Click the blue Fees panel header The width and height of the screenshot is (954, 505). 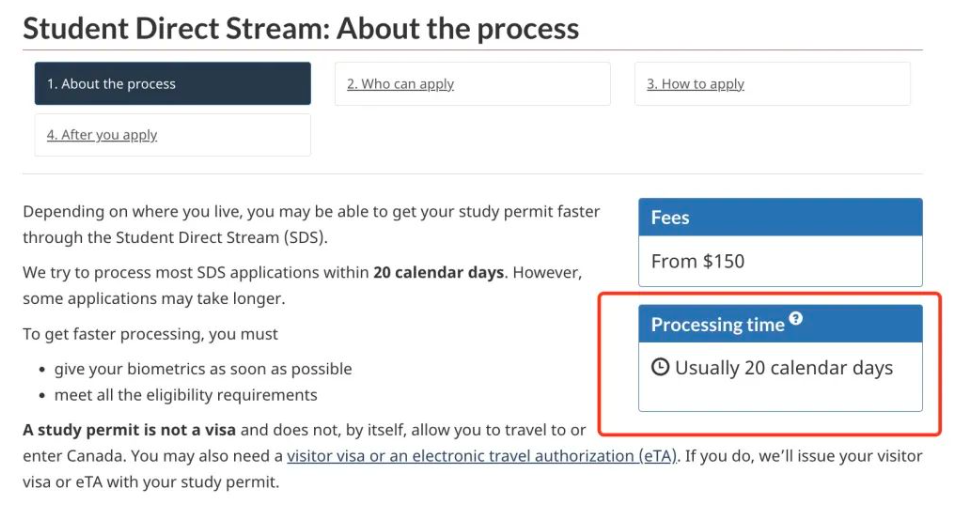coord(780,217)
